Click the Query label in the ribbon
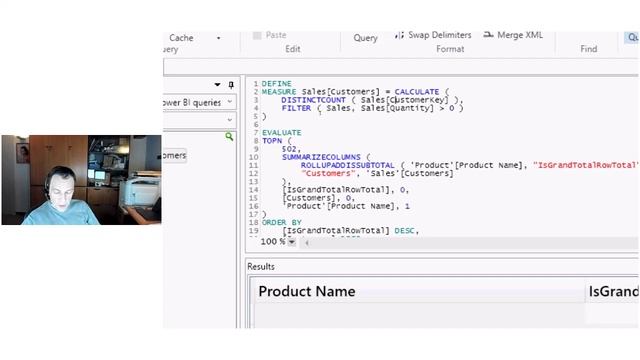Viewport: 640px width, 360px height. [365, 38]
